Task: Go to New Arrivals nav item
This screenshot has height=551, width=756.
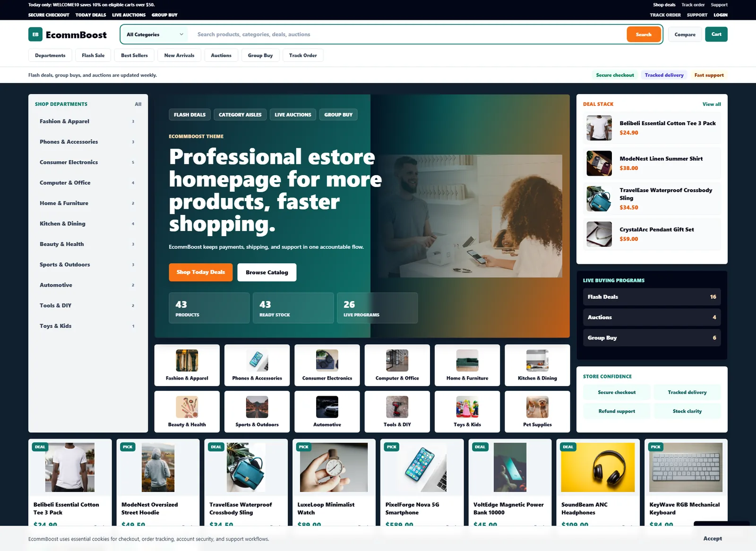Action: pyautogui.click(x=179, y=55)
